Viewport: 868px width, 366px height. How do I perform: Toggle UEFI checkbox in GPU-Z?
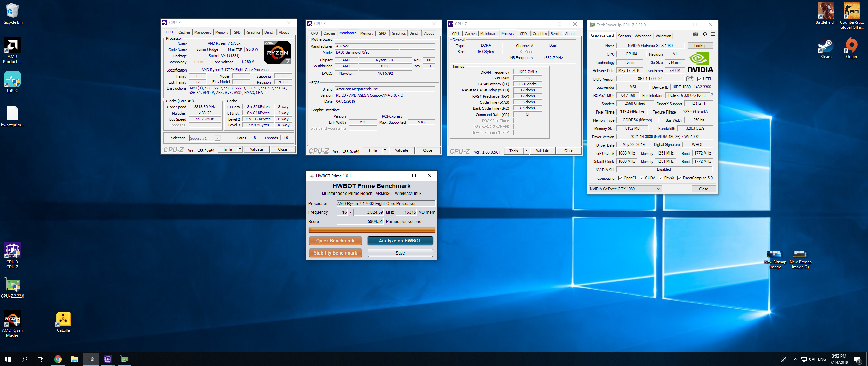[x=699, y=79]
